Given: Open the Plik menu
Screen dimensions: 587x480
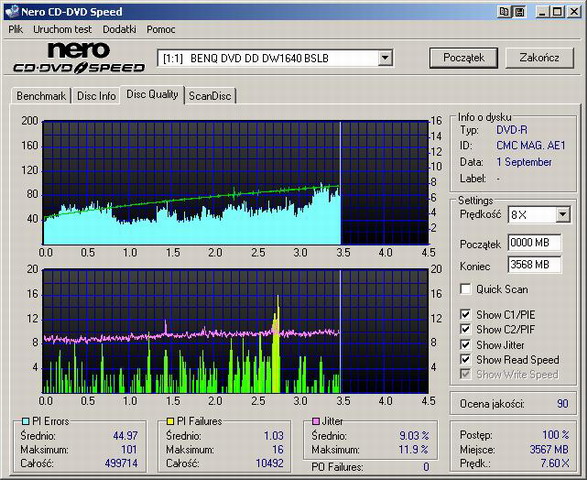Looking at the screenshot, I should coord(15,29).
